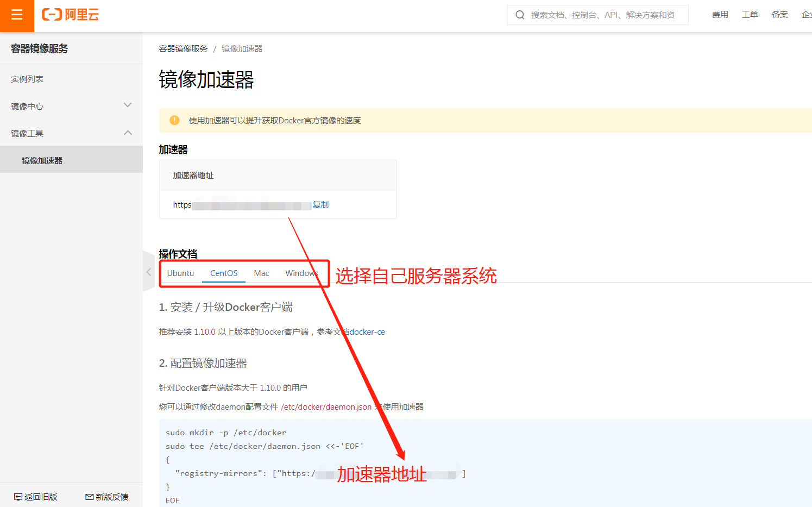The height and width of the screenshot is (507, 812).
Task: Open the 工单 menu
Action: (x=750, y=15)
